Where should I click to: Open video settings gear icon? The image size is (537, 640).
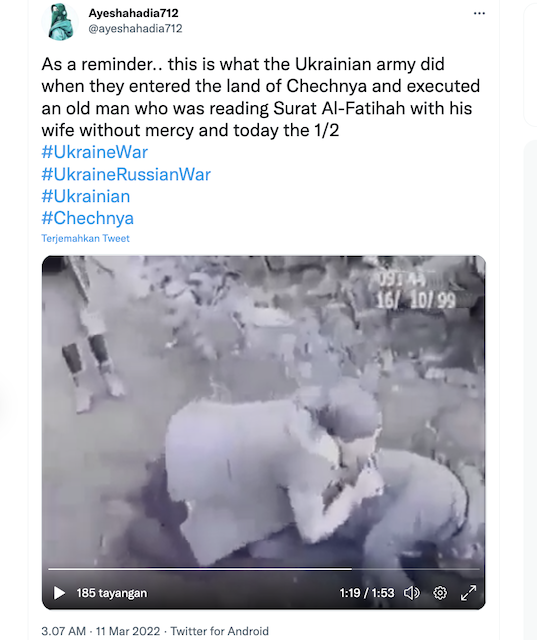coord(440,593)
